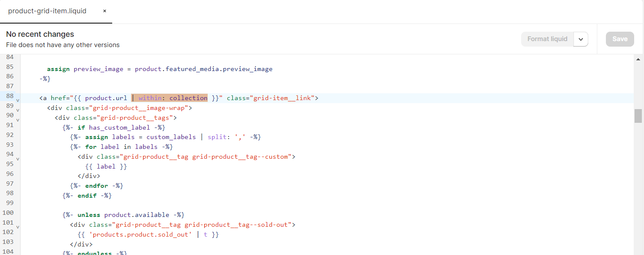The width and height of the screenshot is (644, 255).
Task: Close the product-grid-item.liquid tab
Action: (104, 11)
